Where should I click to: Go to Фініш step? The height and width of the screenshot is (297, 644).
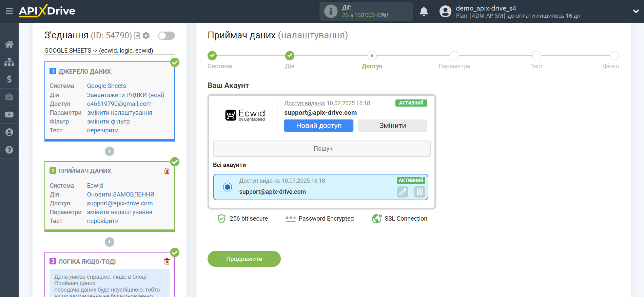click(x=614, y=56)
